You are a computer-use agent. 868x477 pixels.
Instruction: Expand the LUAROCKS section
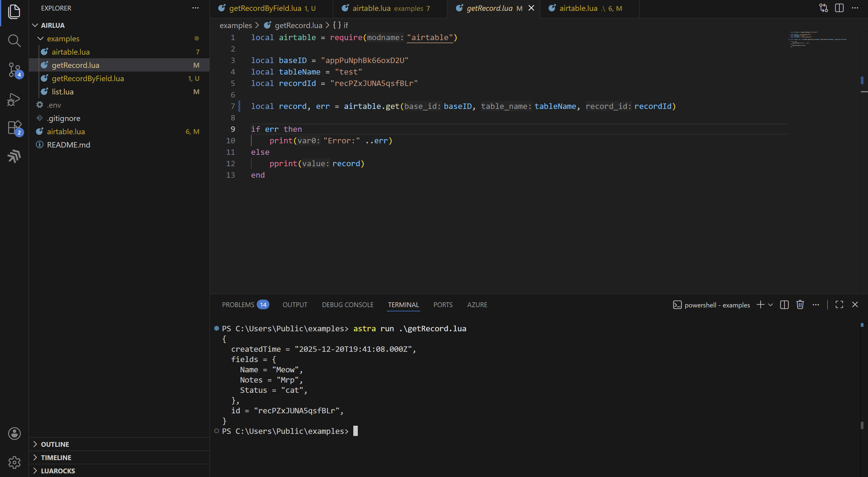(x=58, y=471)
